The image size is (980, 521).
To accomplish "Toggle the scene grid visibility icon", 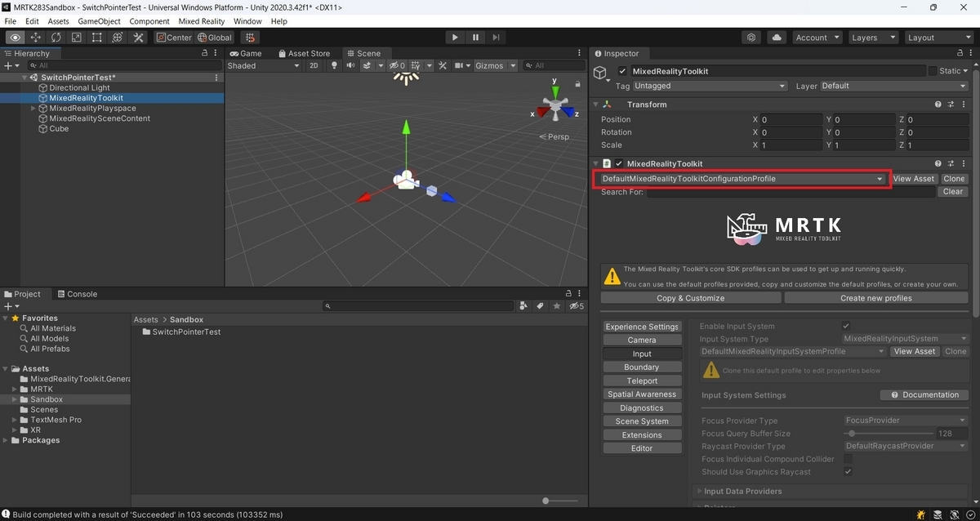I will [x=416, y=65].
